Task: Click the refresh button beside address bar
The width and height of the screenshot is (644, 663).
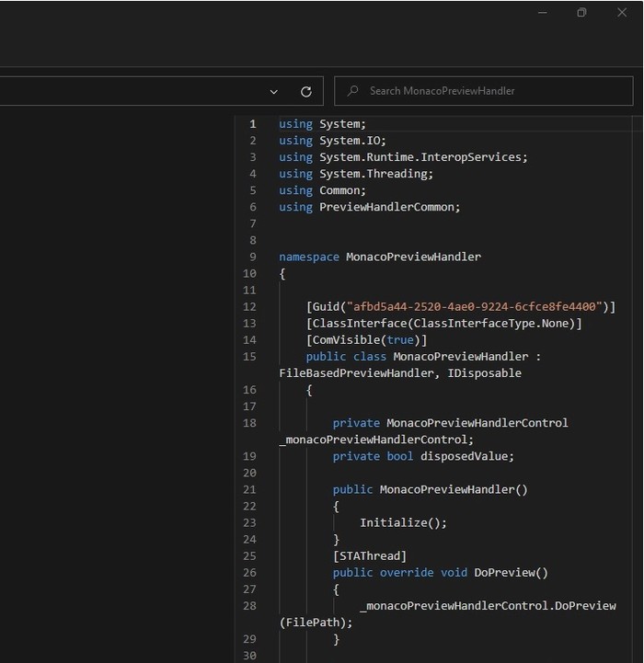Action: point(306,91)
